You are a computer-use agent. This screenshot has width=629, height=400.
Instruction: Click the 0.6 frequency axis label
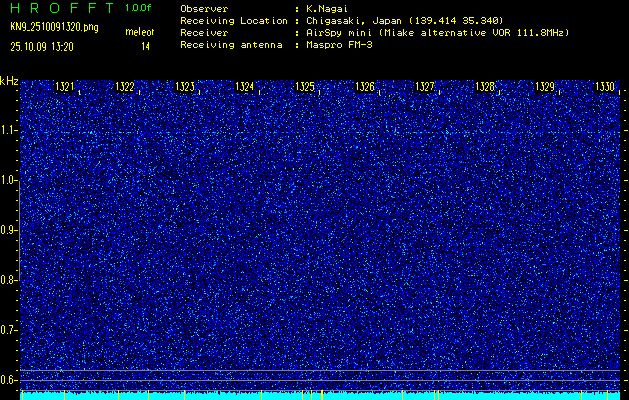[x=9, y=380]
